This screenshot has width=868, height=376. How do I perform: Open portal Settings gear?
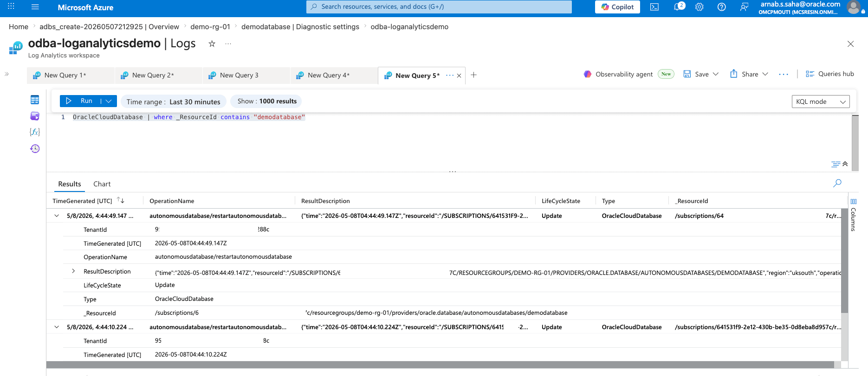700,7
